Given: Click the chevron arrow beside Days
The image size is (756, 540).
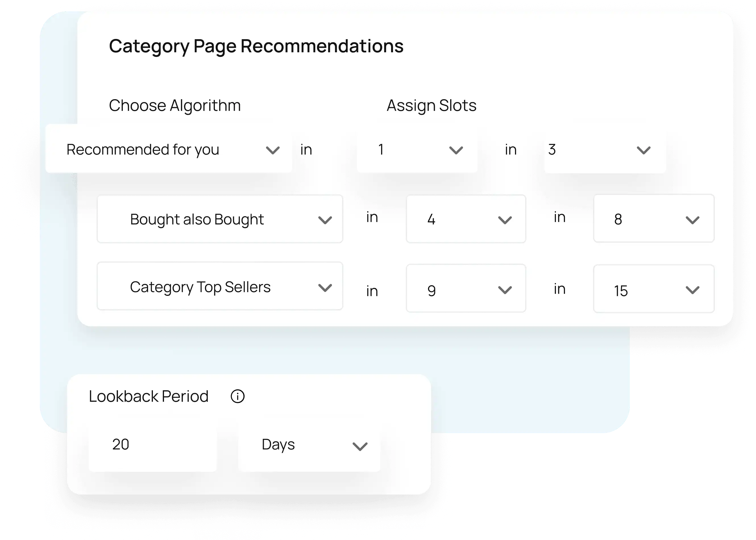Looking at the screenshot, I should (360, 446).
